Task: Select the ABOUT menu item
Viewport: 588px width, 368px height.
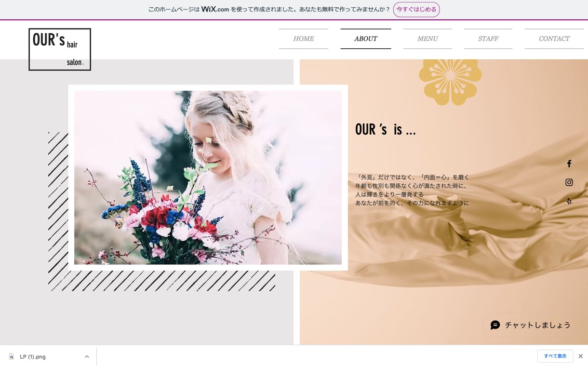Action: [x=366, y=39]
